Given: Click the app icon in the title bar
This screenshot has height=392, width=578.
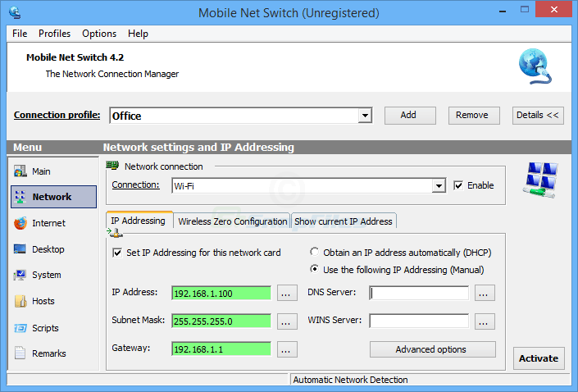Looking at the screenshot, I should pyautogui.click(x=15, y=12).
